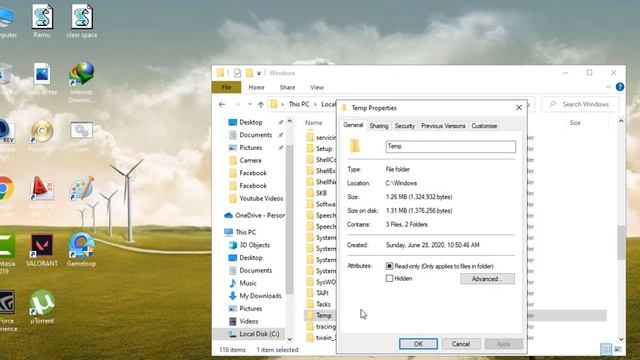The width and height of the screenshot is (640, 360).
Task: Switch to details view button in status bar
Action: coord(606,349)
